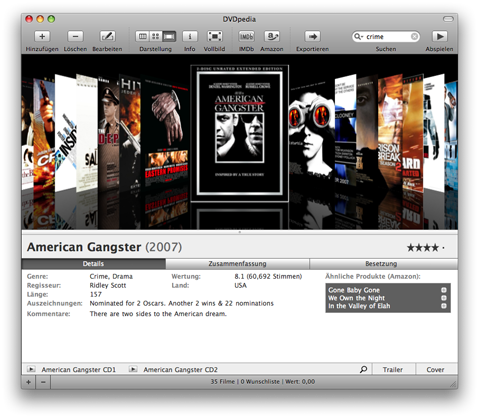Select the Inside Man white cover
479x418 pixels.
[65, 133]
